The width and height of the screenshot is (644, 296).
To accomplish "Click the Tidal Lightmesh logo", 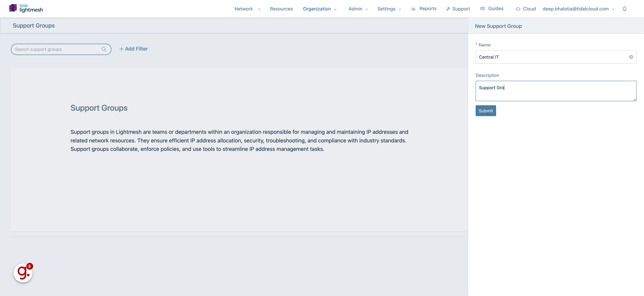I will point(26,8).
